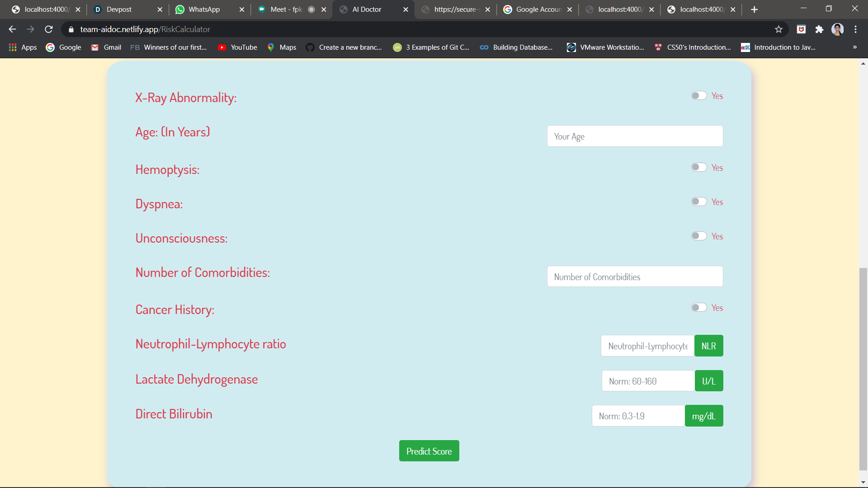868x488 pixels.
Task: Enable the Hemoptysis toggle
Action: tap(698, 168)
